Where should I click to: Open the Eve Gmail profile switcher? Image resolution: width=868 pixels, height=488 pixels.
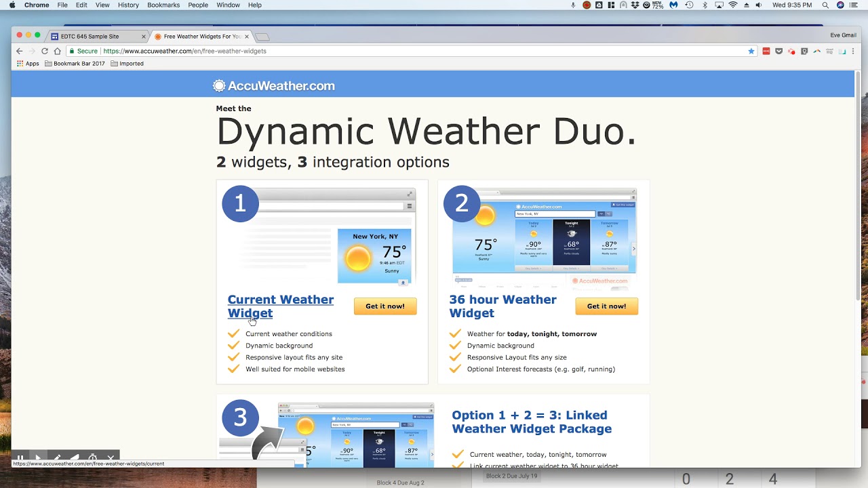tap(843, 35)
